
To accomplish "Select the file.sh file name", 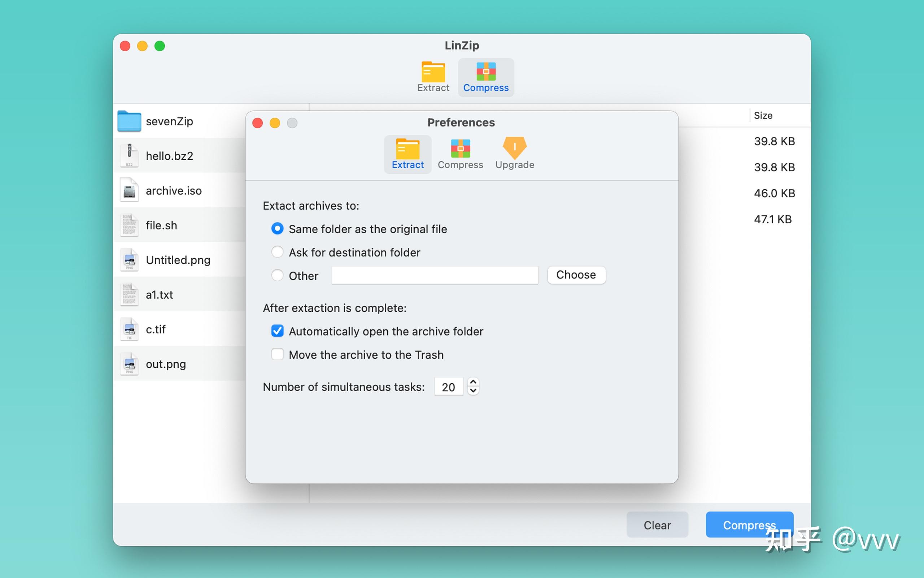I will tap(161, 225).
